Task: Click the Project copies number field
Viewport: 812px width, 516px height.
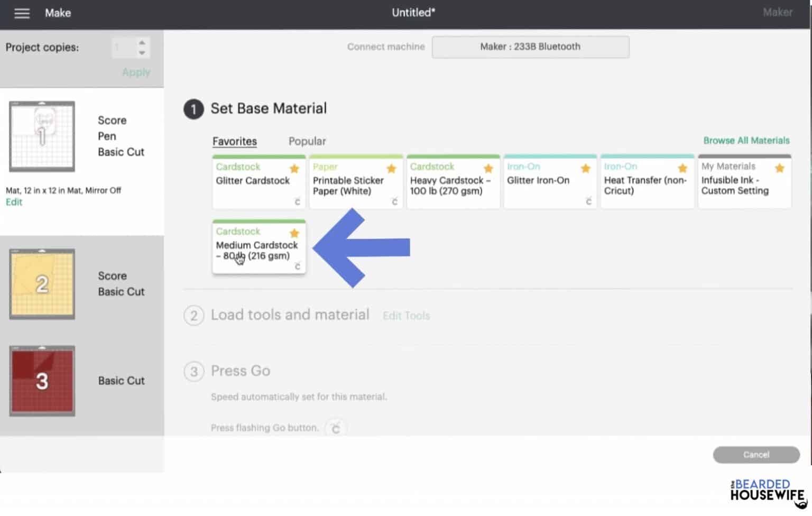Action: pyautogui.click(x=123, y=48)
